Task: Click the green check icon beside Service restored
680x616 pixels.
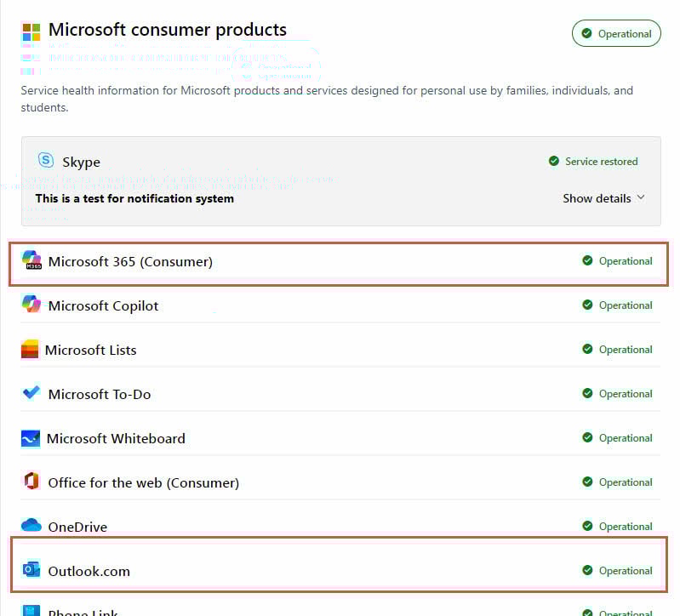Action: coord(554,161)
